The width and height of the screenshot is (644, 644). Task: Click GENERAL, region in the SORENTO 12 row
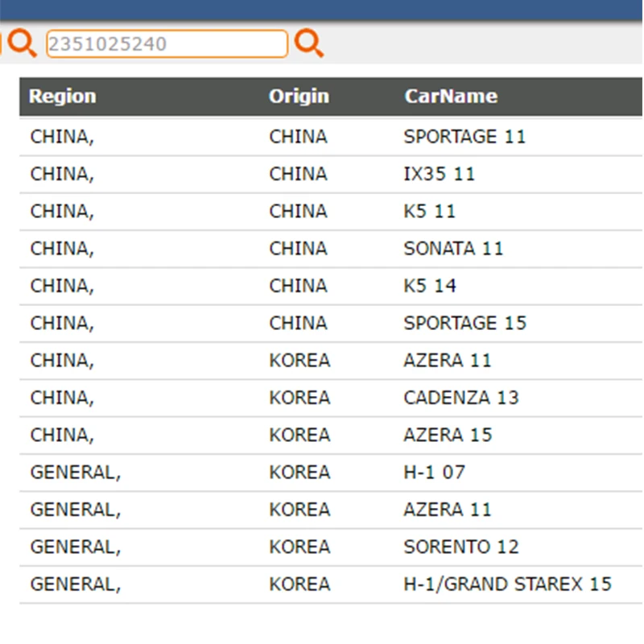coord(76,547)
